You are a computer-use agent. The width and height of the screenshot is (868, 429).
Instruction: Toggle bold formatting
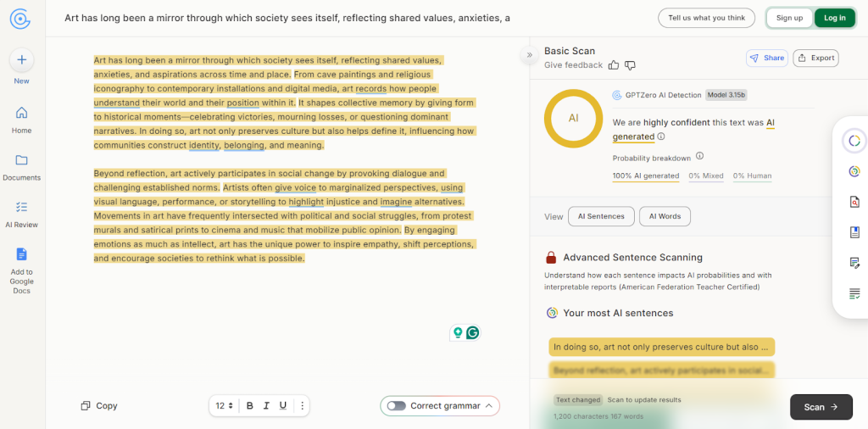click(250, 406)
